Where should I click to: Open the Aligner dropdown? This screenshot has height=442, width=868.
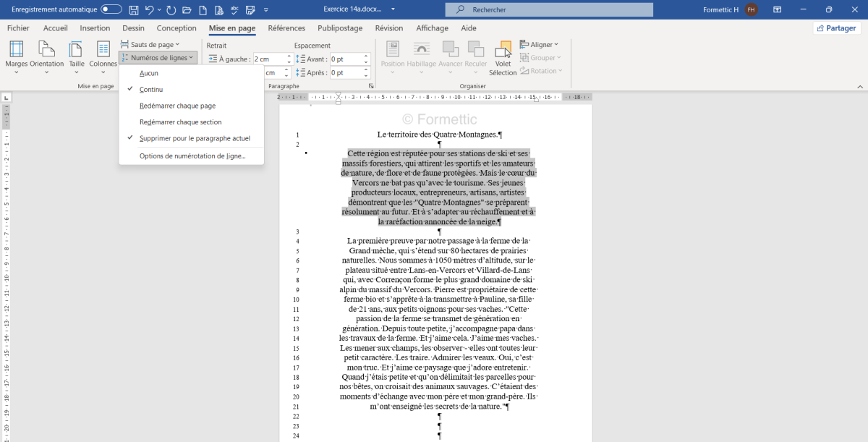pyautogui.click(x=540, y=45)
